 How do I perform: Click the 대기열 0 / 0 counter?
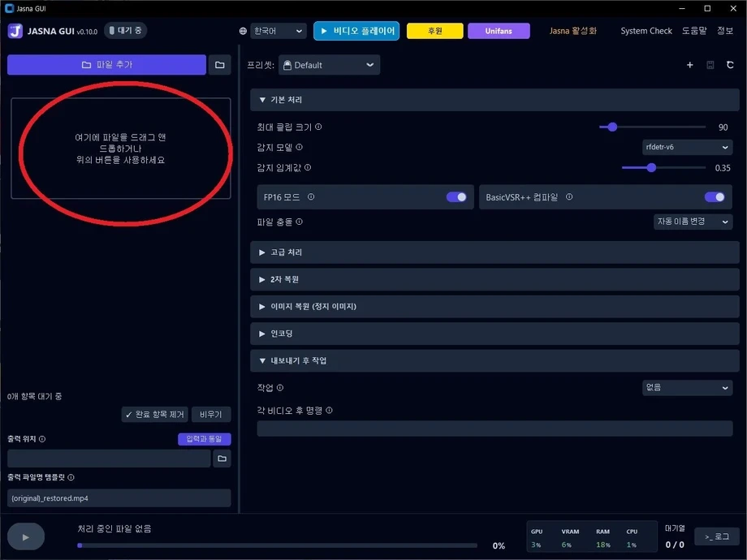point(675,536)
